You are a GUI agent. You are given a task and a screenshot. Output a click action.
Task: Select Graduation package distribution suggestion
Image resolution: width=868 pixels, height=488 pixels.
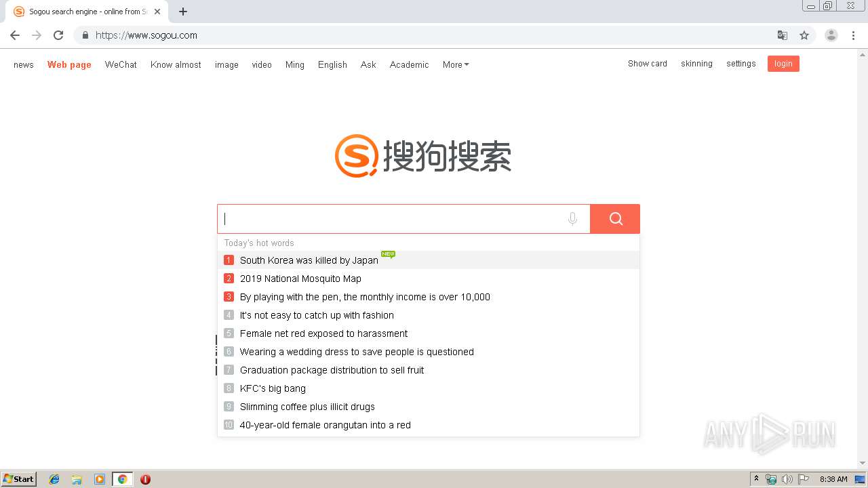[x=428, y=370]
